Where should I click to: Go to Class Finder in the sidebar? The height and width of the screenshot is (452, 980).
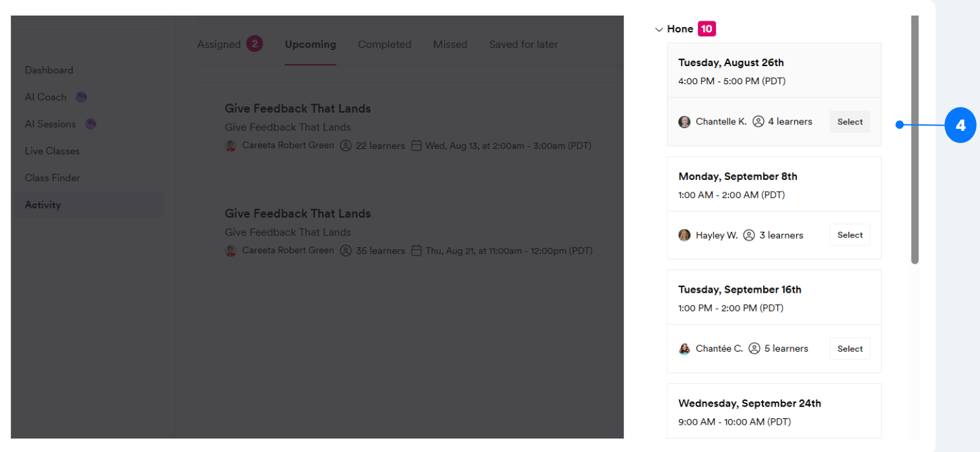[x=52, y=178]
